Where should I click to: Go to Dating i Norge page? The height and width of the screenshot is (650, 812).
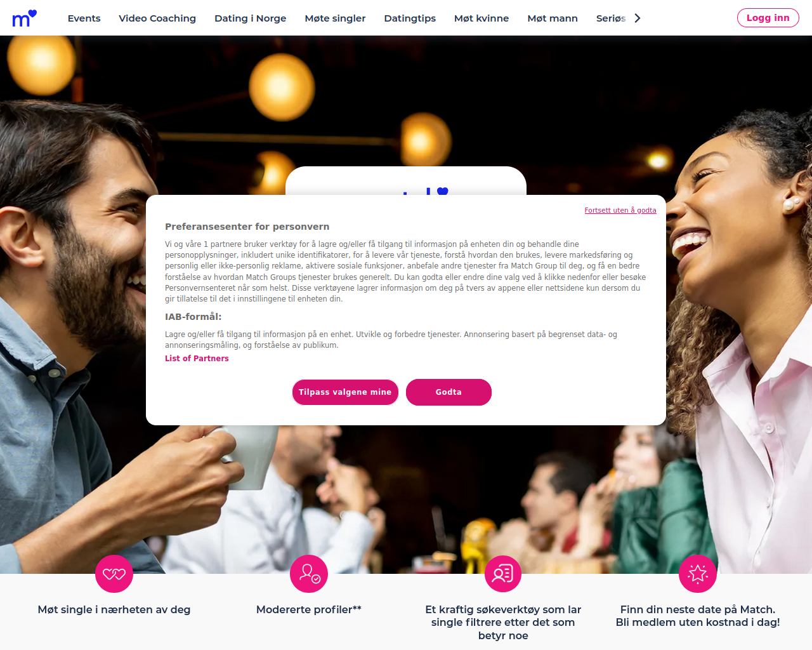251,18
